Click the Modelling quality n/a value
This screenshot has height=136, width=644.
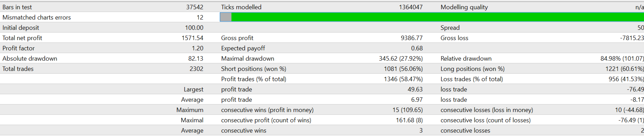[639, 7]
